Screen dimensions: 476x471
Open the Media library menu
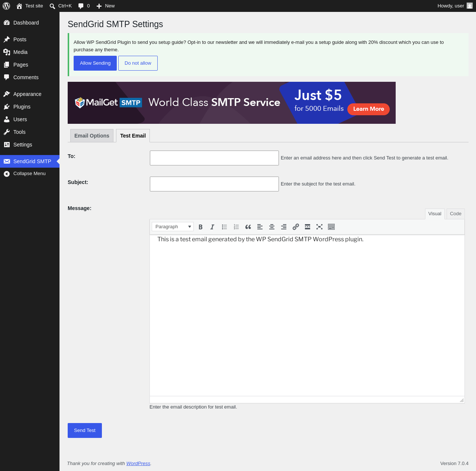[30, 52]
